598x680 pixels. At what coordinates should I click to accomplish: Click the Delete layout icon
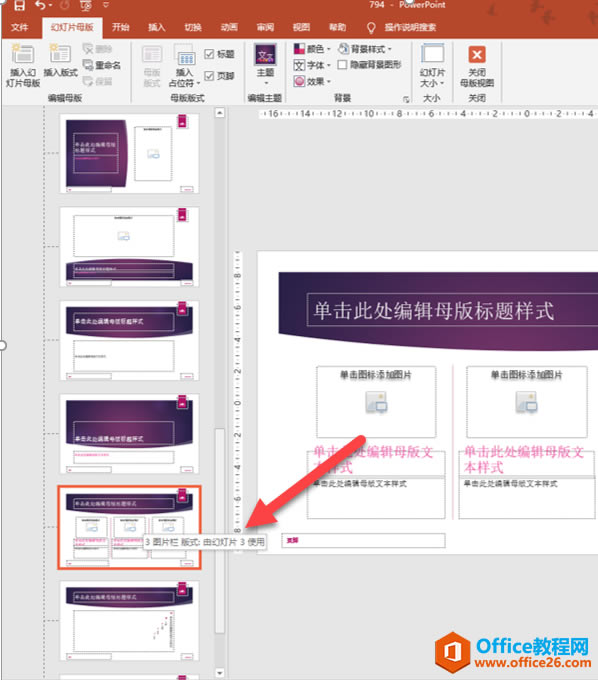[88, 49]
